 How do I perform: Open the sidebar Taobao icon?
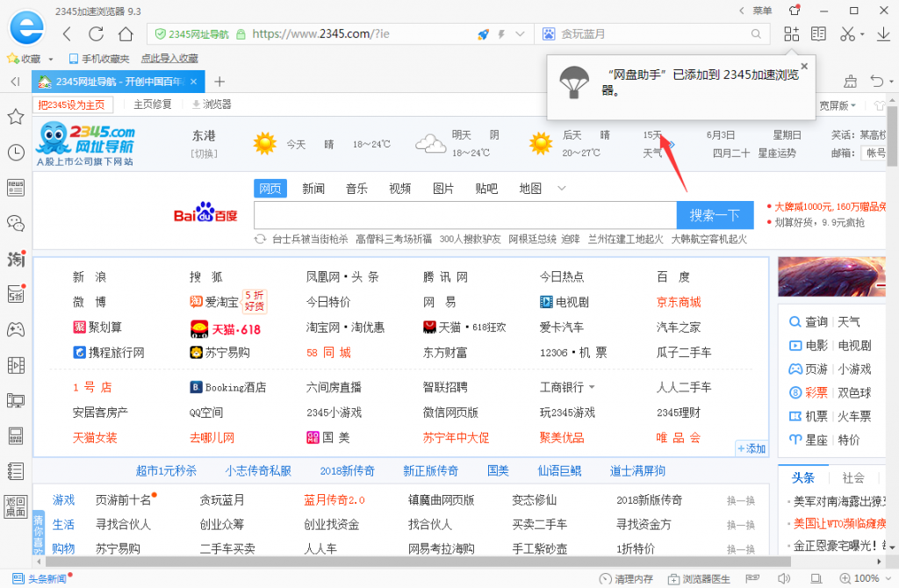[16, 259]
